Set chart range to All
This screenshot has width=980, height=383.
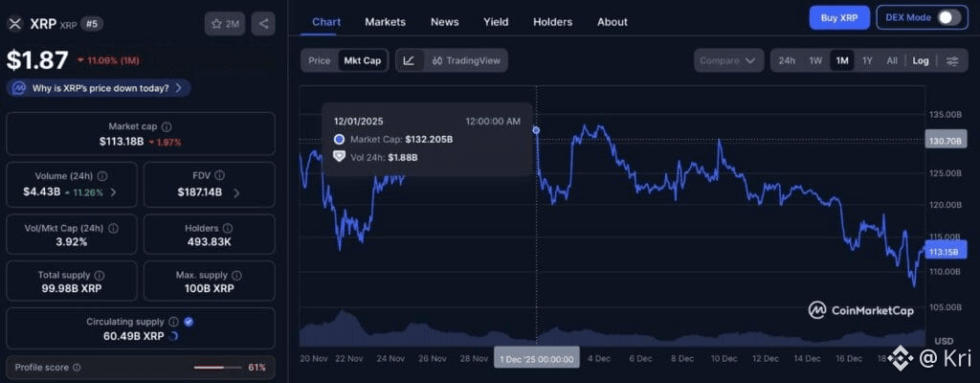892,60
